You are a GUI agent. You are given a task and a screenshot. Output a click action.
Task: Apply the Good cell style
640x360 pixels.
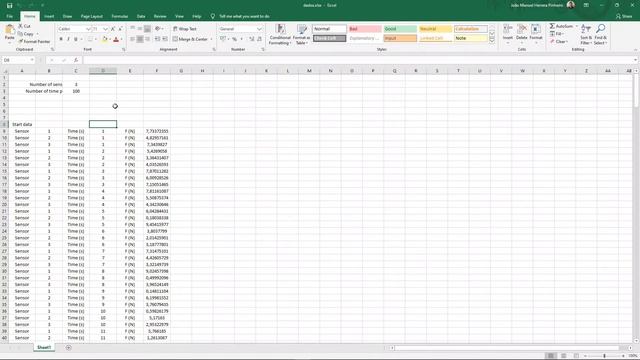[400, 29]
